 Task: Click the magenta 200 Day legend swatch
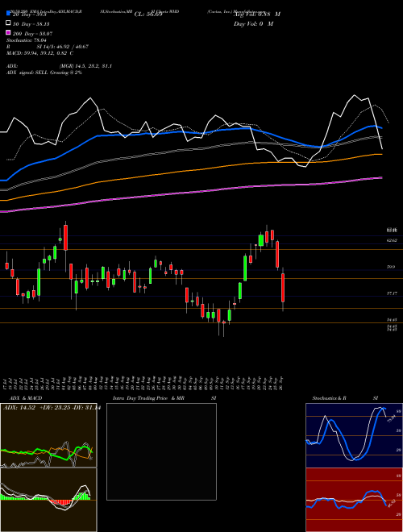click(9, 33)
